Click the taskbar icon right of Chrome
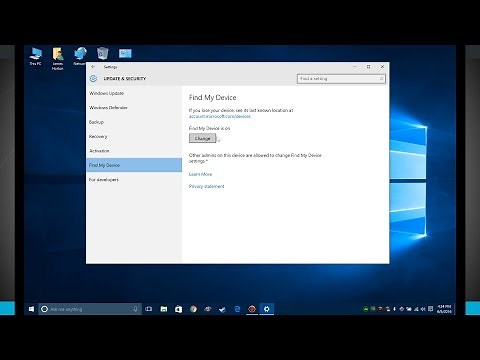Screen dimensions: 480x360 pos(208,309)
